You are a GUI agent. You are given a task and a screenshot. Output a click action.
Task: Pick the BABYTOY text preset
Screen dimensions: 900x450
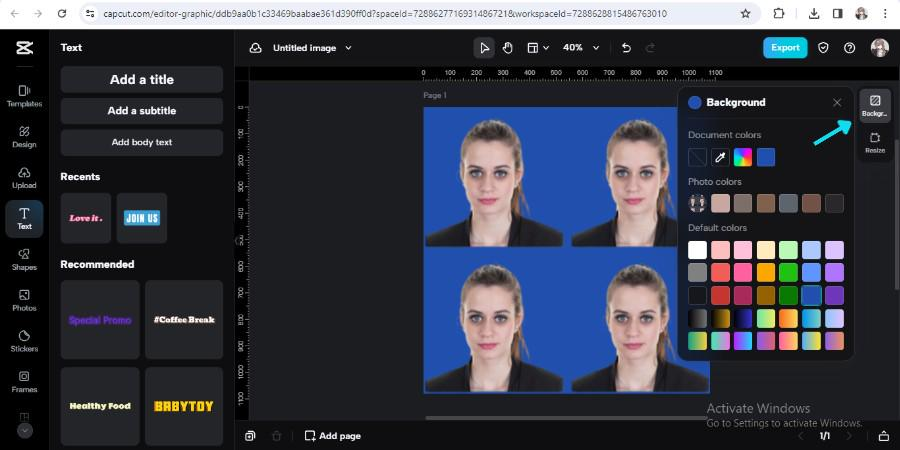(x=184, y=406)
